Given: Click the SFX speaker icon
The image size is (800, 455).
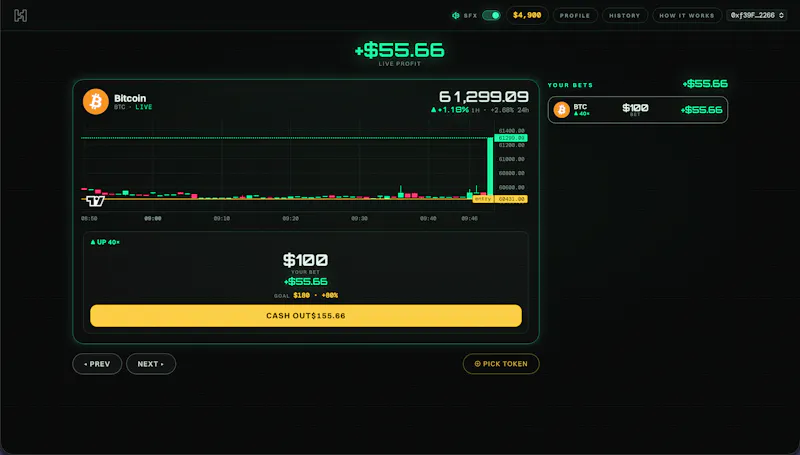Looking at the screenshot, I should click(x=456, y=15).
